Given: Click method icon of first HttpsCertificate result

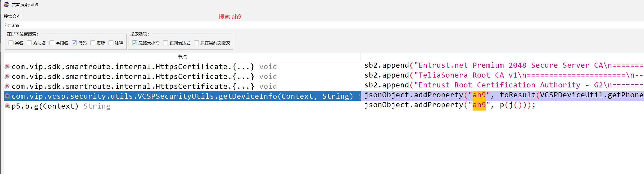Looking at the screenshot, I should (x=7, y=67).
